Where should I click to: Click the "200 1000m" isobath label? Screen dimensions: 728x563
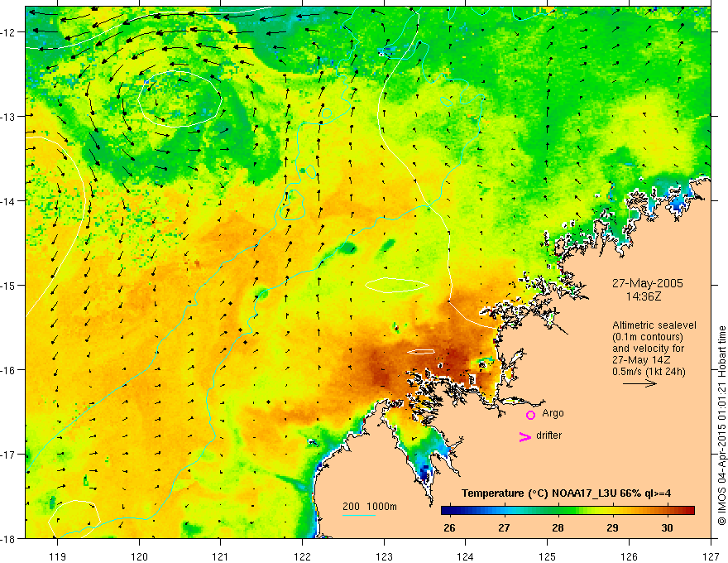click(370, 507)
